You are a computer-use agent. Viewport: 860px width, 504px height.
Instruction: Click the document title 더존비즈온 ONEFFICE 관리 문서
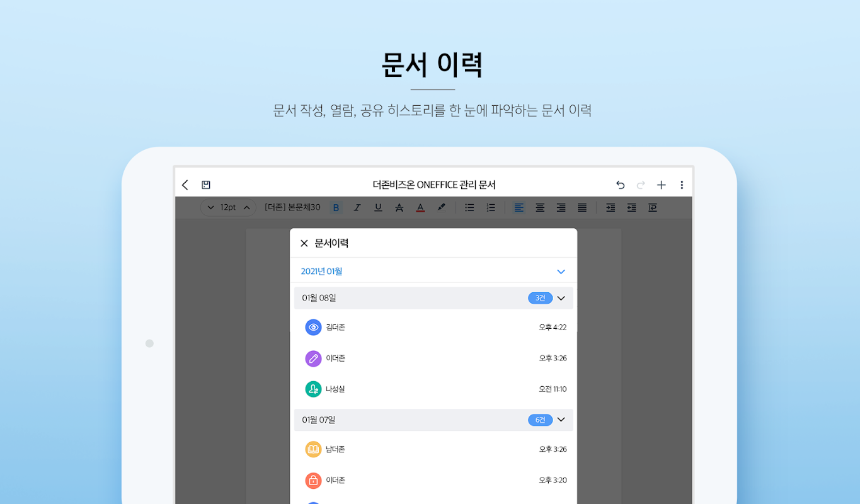pos(434,185)
